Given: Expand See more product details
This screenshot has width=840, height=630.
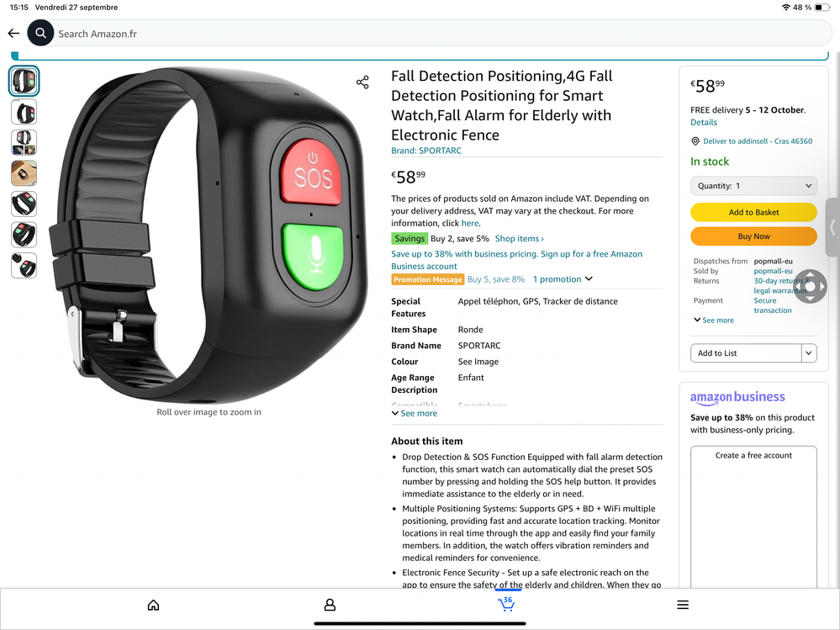Looking at the screenshot, I should pyautogui.click(x=414, y=413).
